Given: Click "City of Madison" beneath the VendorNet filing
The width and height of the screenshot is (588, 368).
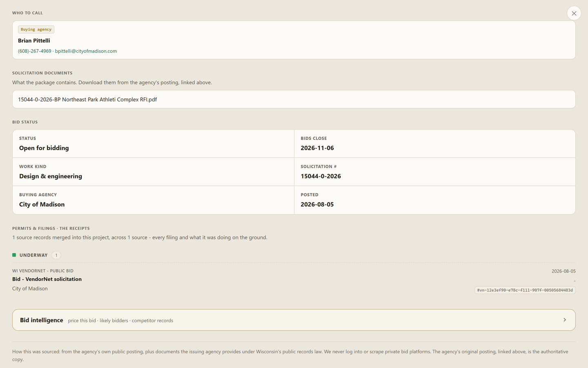Looking at the screenshot, I should coord(30,289).
